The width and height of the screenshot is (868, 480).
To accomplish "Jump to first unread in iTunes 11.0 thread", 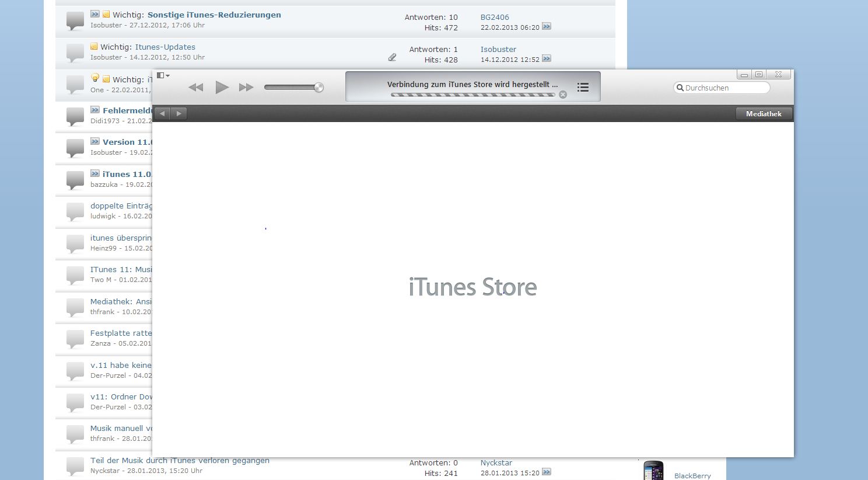I will [x=95, y=173].
